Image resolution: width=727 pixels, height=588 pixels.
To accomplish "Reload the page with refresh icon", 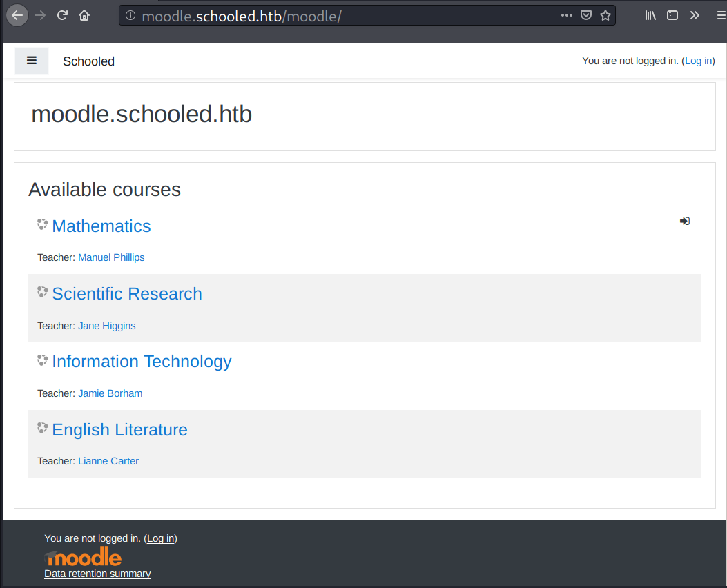I will (x=62, y=15).
